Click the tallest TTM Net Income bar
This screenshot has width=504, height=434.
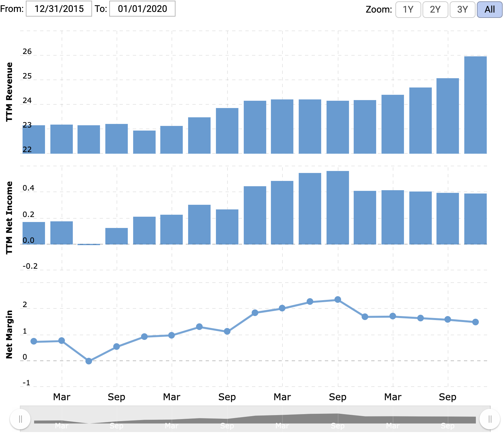[x=338, y=208]
